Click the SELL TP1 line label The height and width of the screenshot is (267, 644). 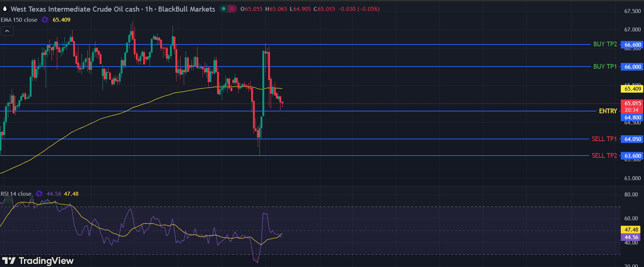[604, 139]
